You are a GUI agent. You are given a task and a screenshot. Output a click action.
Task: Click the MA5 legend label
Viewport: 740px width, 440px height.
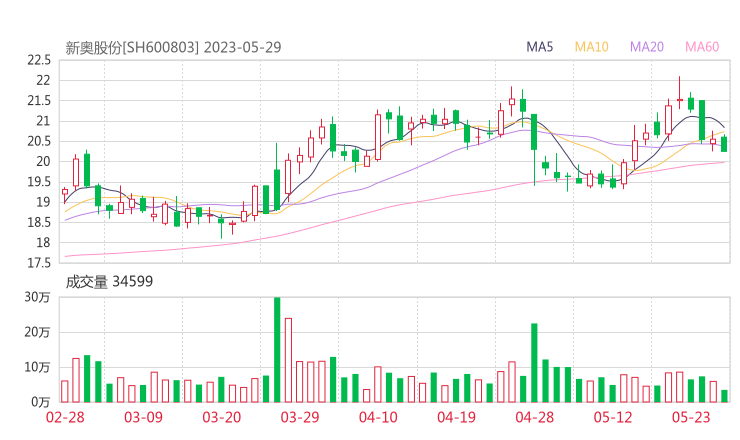pyautogui.click(x=539, y=47)
